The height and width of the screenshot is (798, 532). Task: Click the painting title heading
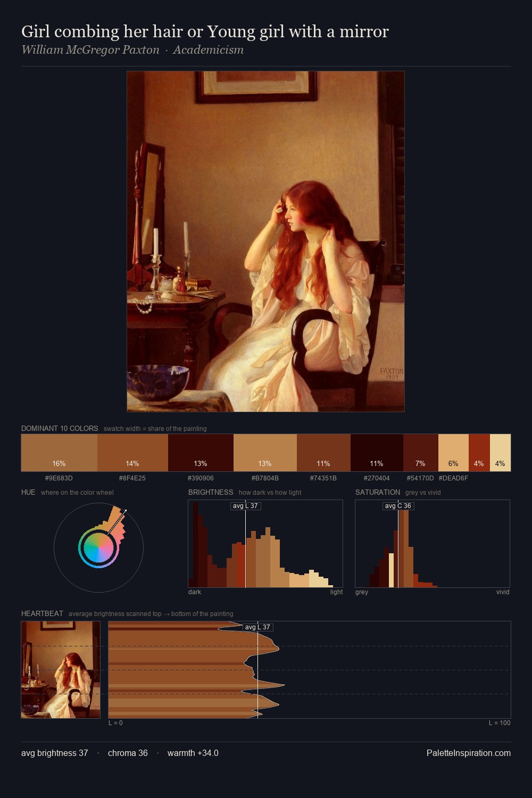coord(205,31)
